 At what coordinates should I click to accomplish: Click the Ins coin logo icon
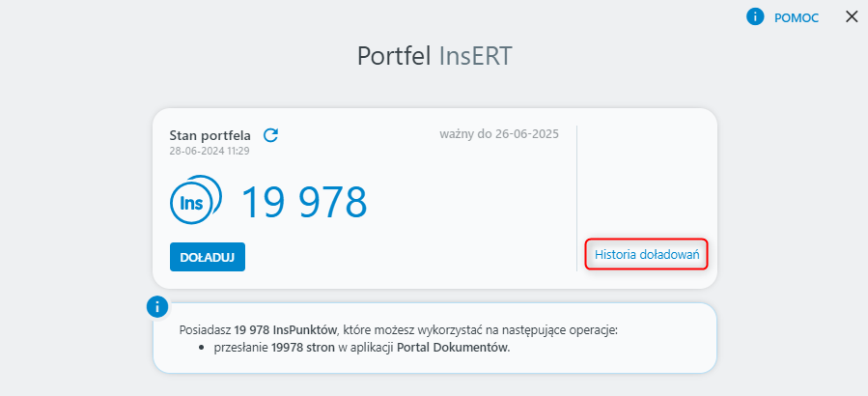tap(195, 200)
